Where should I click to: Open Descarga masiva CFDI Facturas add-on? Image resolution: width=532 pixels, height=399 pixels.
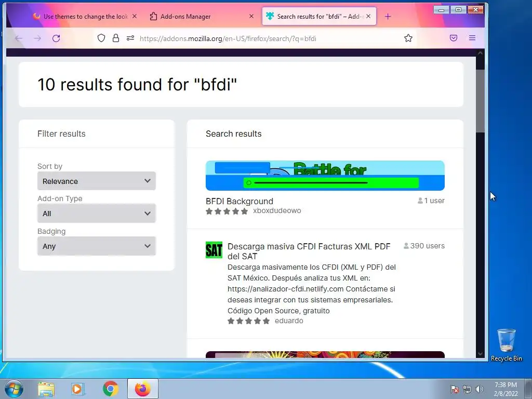(x=309, y=251)
